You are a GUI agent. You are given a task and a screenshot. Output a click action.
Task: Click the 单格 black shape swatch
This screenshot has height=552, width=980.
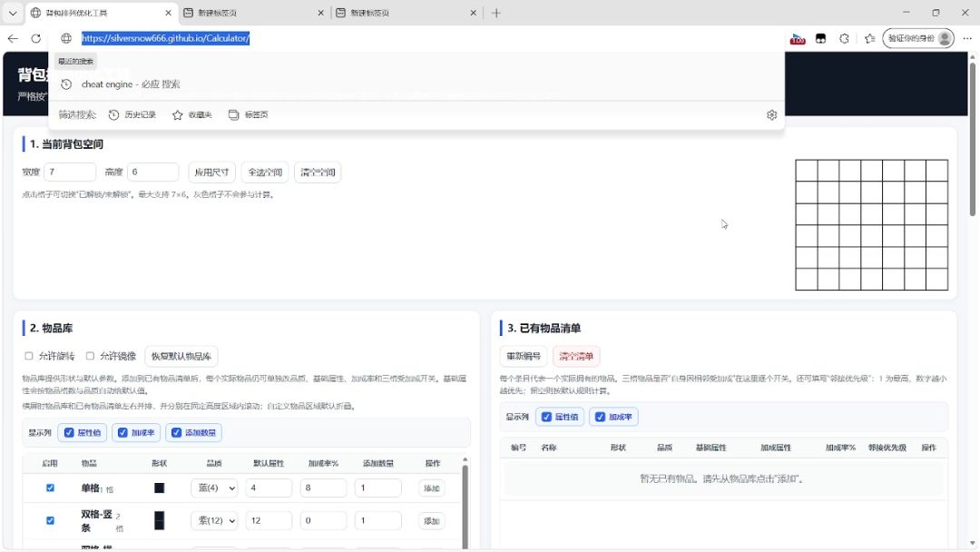[x=160, y=488]
